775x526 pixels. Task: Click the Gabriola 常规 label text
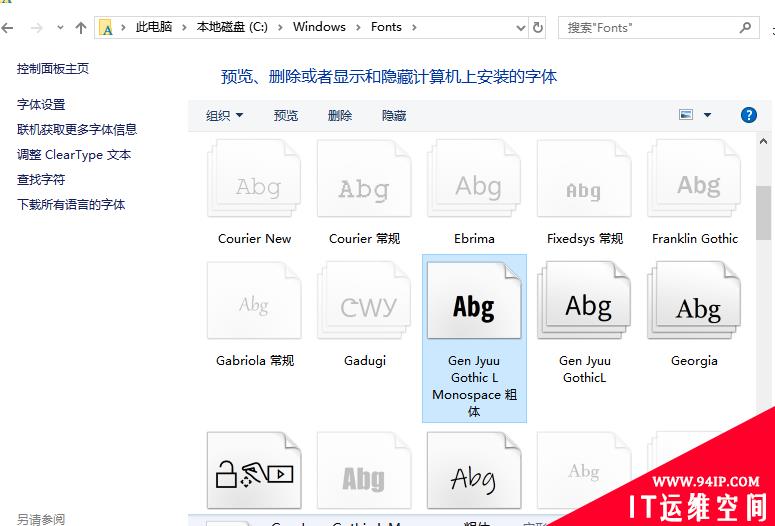pos(255,361)
